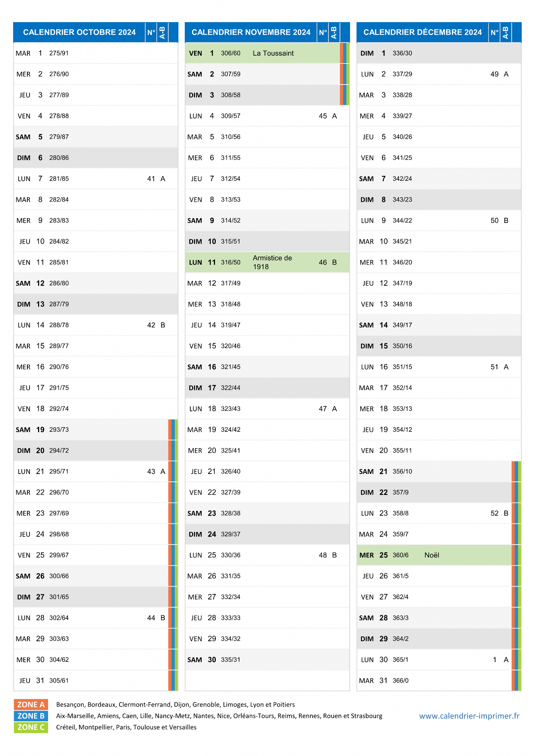The image size is (535, 756).
Task: Click the ZONE A orange legend box
Action: [x=31, y=704]
